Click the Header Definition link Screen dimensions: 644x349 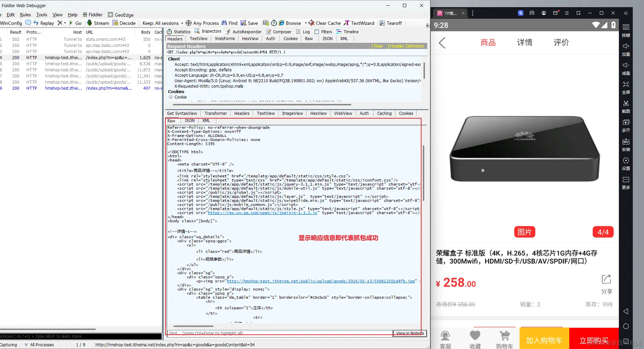(x=406, y=46)
